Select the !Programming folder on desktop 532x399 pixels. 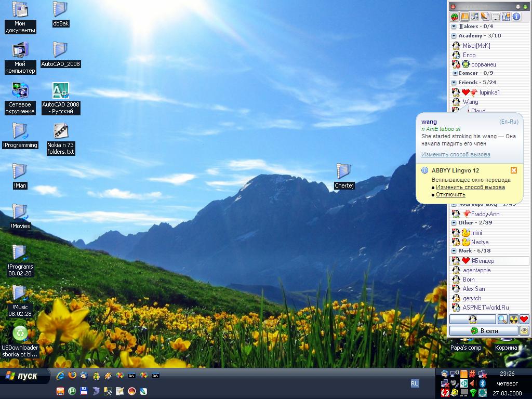tap(20, 136)
